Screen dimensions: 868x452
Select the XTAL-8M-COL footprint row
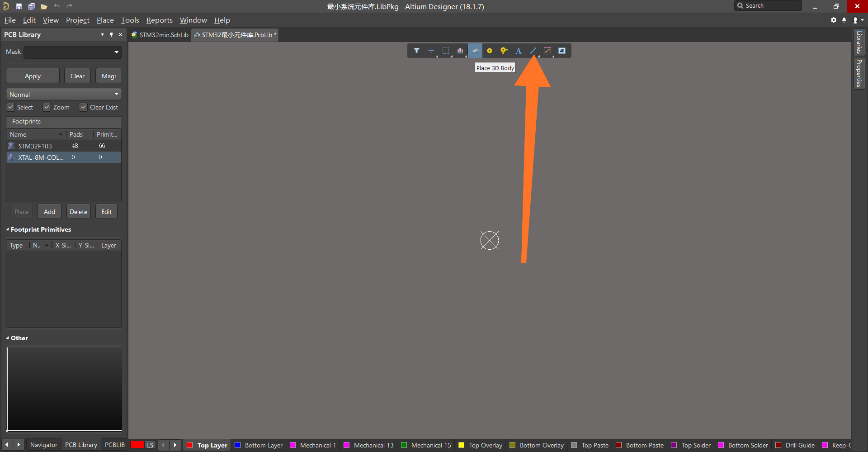pos(63,157)
